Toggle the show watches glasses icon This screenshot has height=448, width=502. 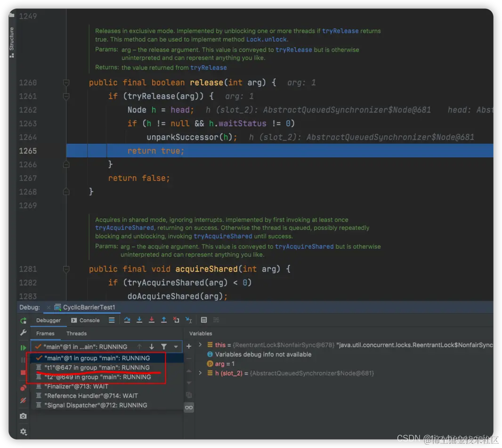[189, 407]
